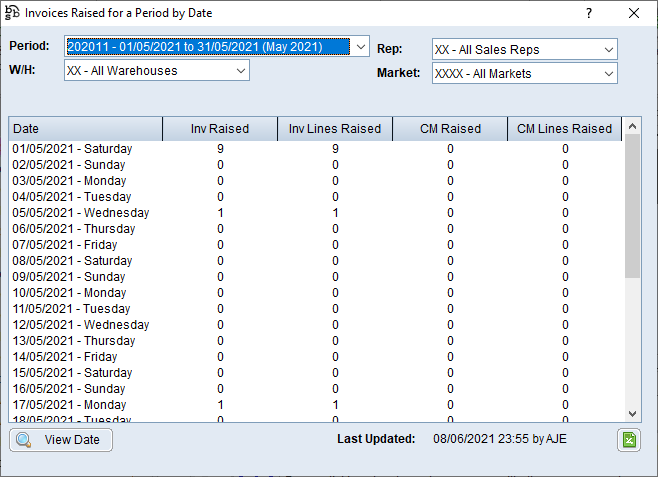Click the Excel export icon
The height and width of the screenshot is (477, 658).
pyautogui.click(x=628, y=440)
